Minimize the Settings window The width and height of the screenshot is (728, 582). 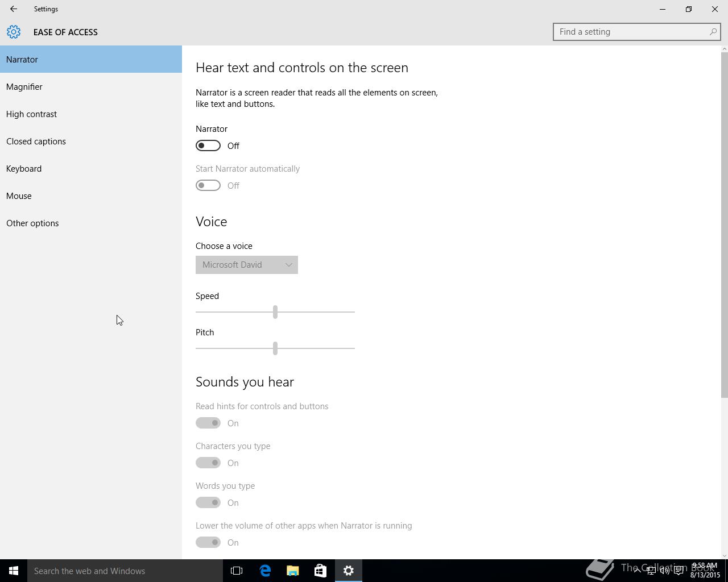tap(663, 9)
